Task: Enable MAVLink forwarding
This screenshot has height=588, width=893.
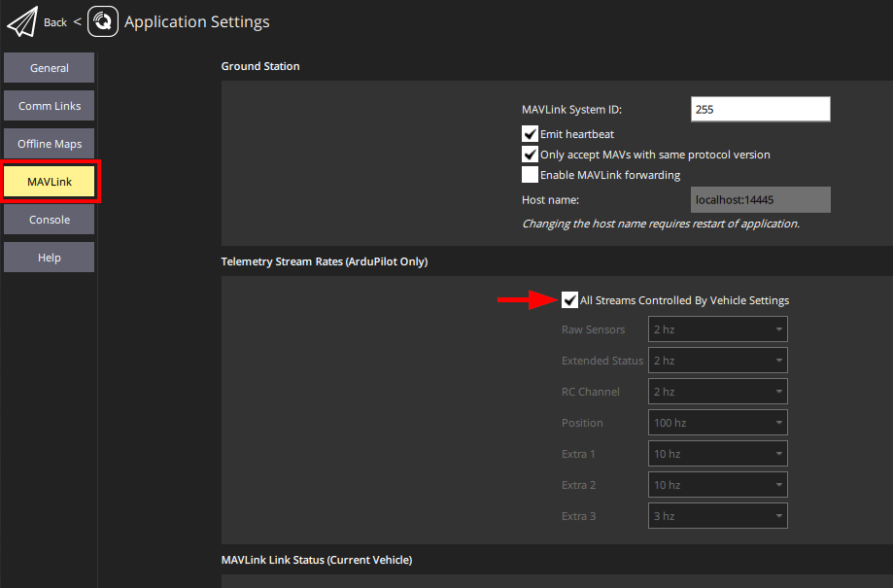Action: pyautogui.click(x=530, y=175)
